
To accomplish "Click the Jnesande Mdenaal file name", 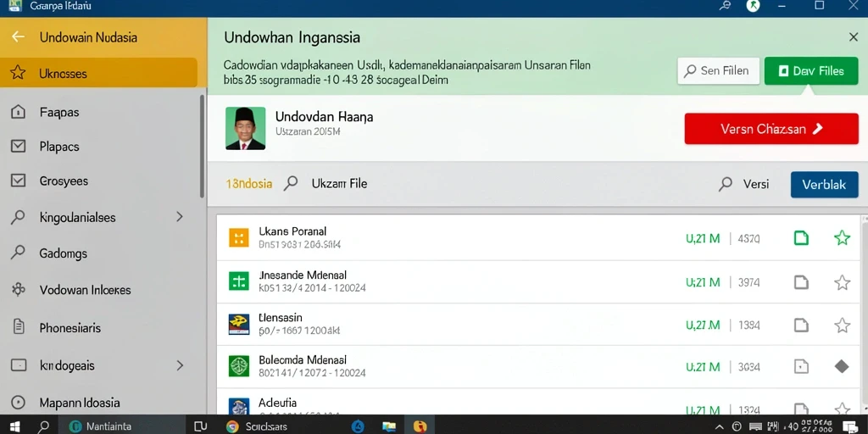I will click(303, 275).
